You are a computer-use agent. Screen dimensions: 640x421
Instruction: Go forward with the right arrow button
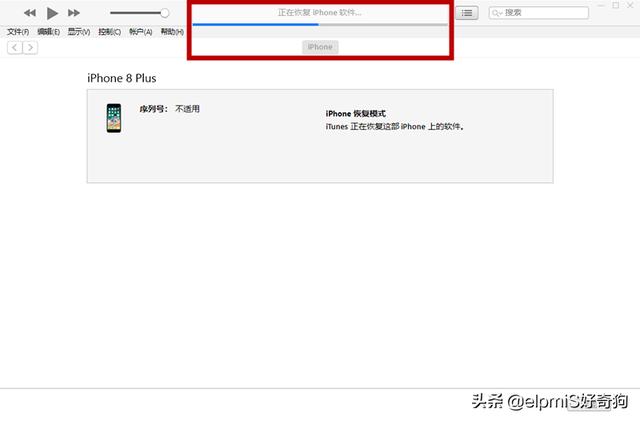(30, 48)
